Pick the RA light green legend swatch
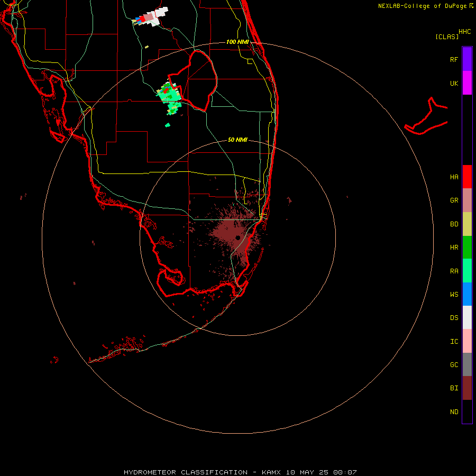Viewport: 476px width, 476px height. click(x=467, y=271)
